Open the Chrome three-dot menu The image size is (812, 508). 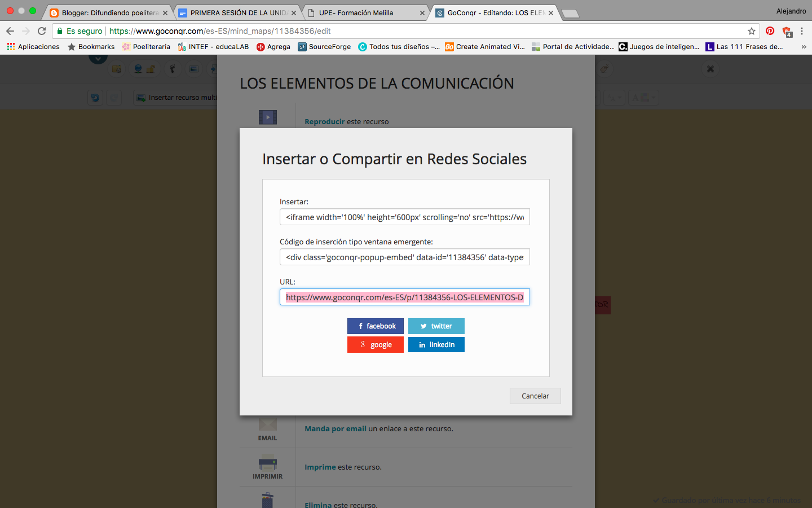(802, 31)
